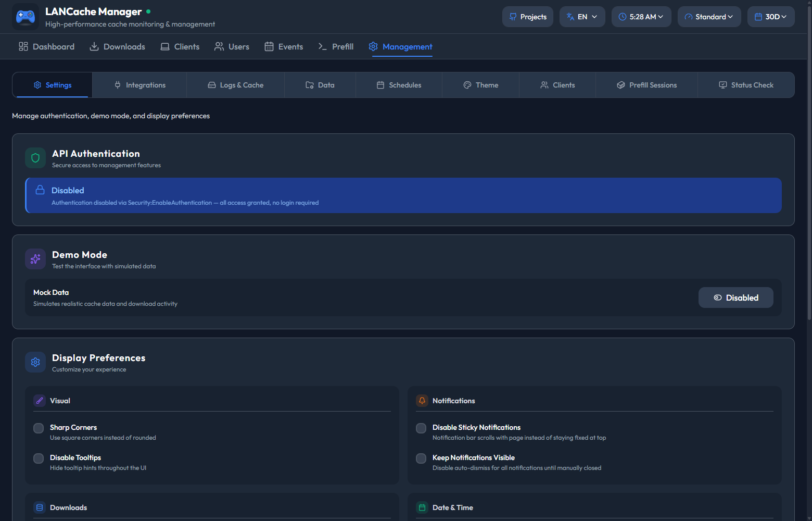
Task: Click the bell icon beside Notifications
Action: 422,401
